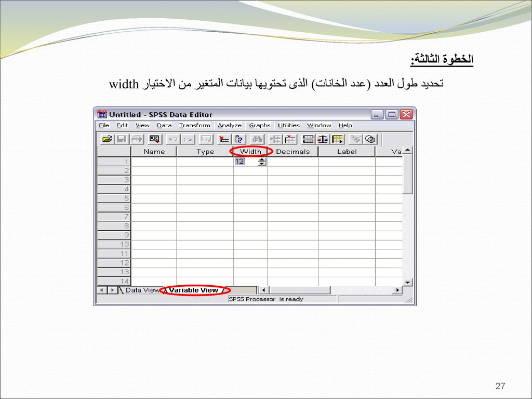Click the Find binoculars icon
532x399 pixels.
[x=257, y=139]
